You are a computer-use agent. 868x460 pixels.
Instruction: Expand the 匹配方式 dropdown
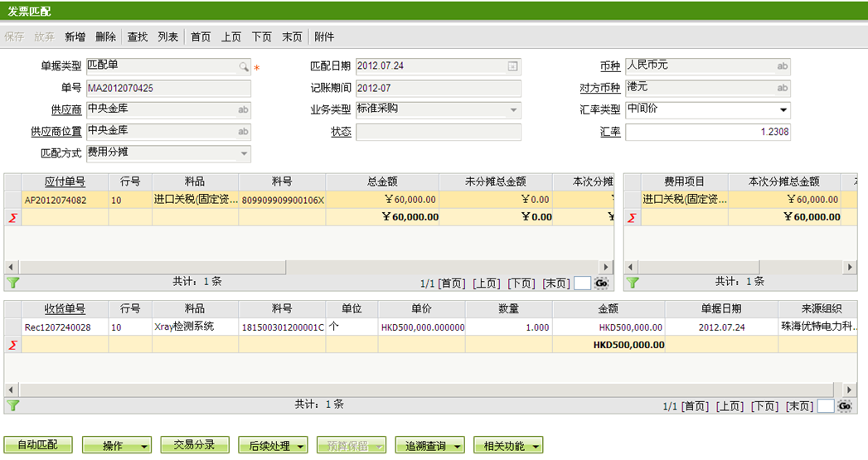pos(244,153)
